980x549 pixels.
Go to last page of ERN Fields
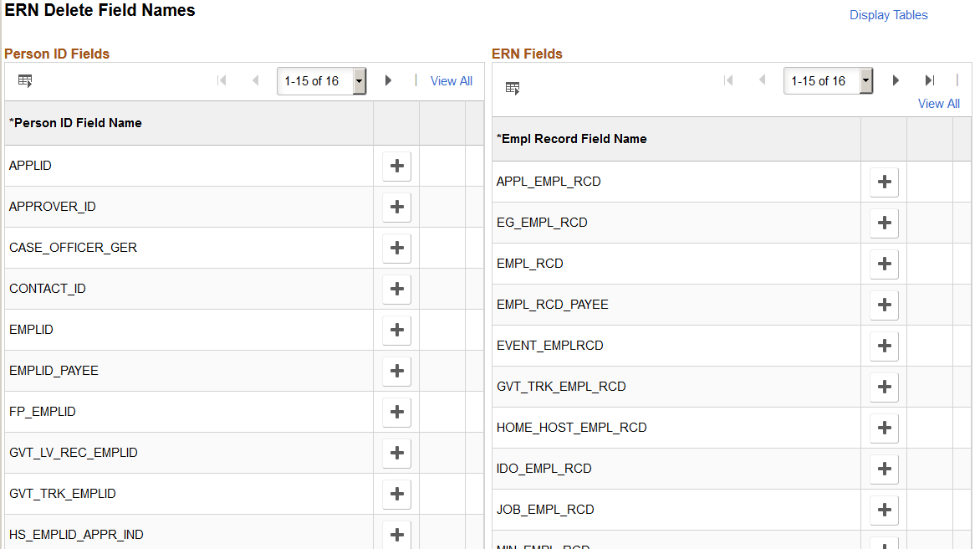[930, 80]
